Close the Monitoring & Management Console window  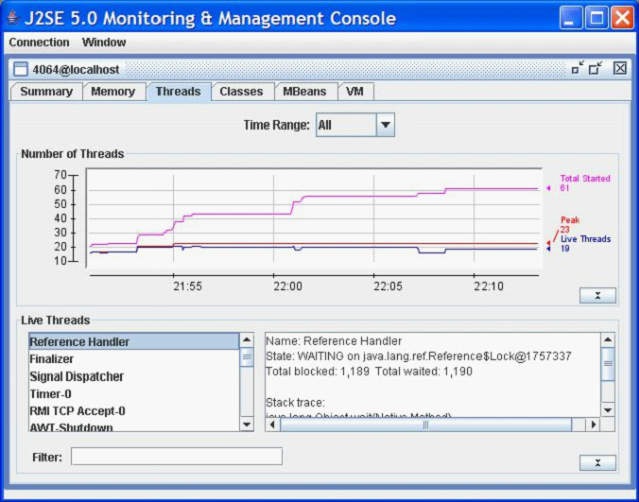[x=623, y=18]
